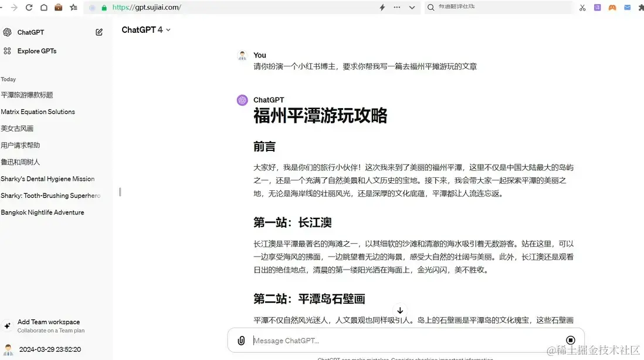Open the 美女古风画 conversation
Image resolution: width=644 pixels, height=360 pixels.
point(17,129)
